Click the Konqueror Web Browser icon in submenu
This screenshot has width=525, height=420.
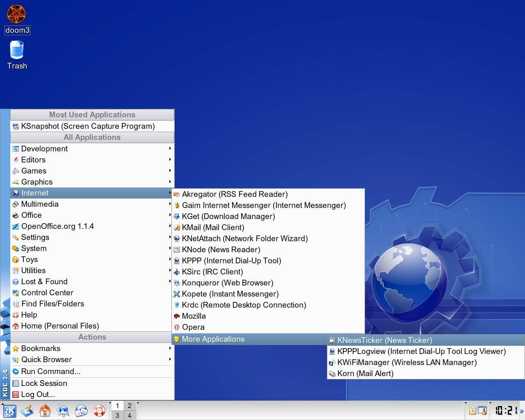(177, 283)
